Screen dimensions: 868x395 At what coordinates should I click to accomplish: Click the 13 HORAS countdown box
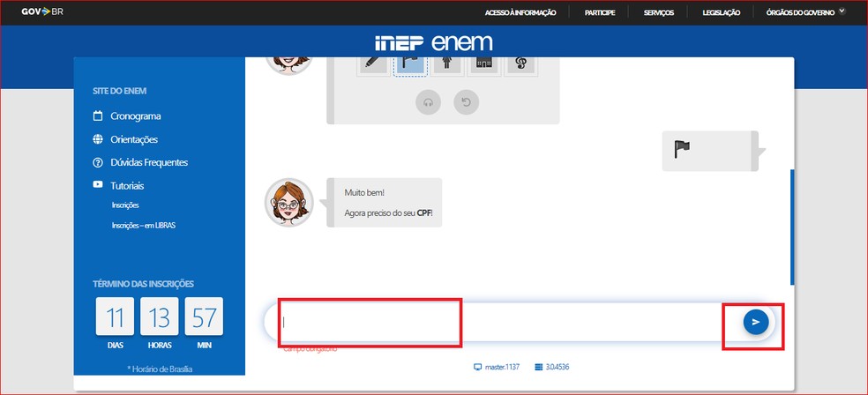(160, 317)
